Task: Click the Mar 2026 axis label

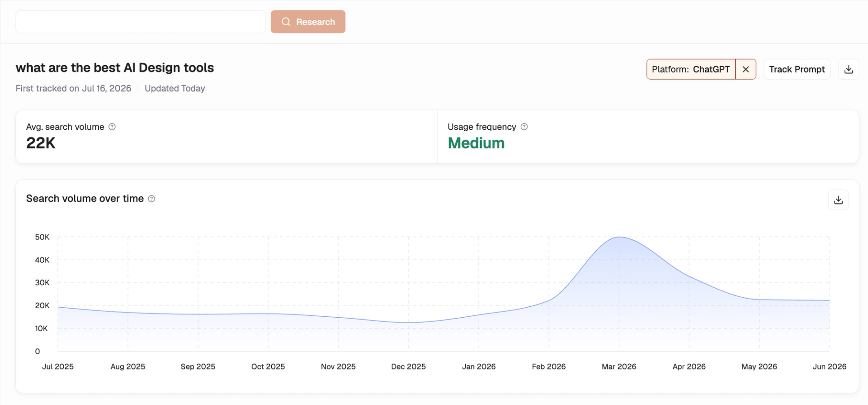Action: (619, 367)
